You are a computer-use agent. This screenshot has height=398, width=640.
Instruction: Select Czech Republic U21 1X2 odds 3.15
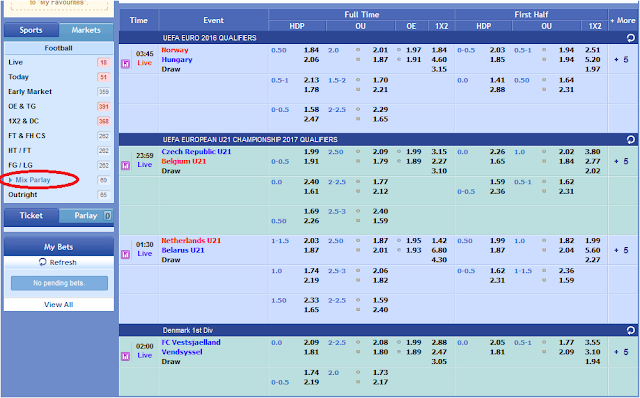click(439, 152)
